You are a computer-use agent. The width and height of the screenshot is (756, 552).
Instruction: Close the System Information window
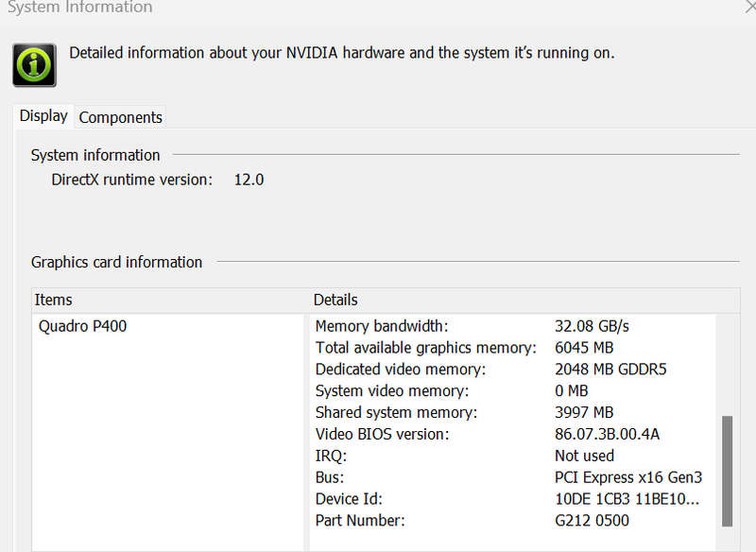pyautogui.click(x=750, y=7)
